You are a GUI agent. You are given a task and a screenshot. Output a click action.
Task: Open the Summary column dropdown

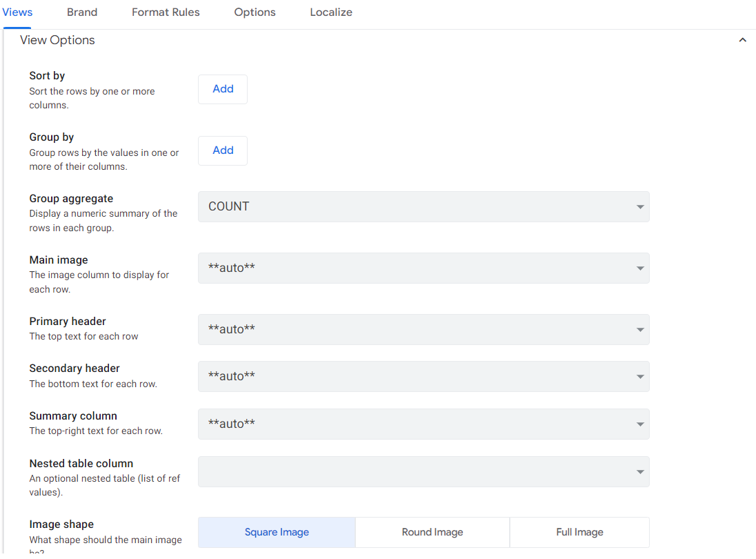coord(423,424)
